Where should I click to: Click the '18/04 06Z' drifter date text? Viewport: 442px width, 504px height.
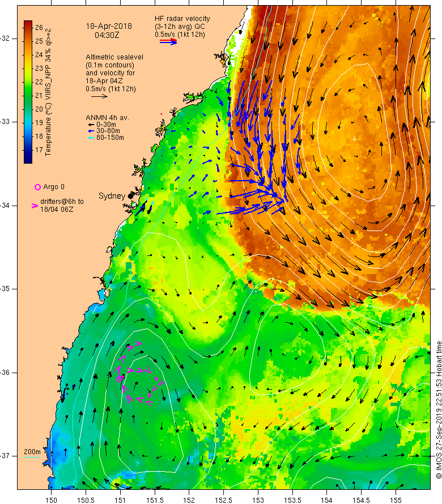pos(57,210)
